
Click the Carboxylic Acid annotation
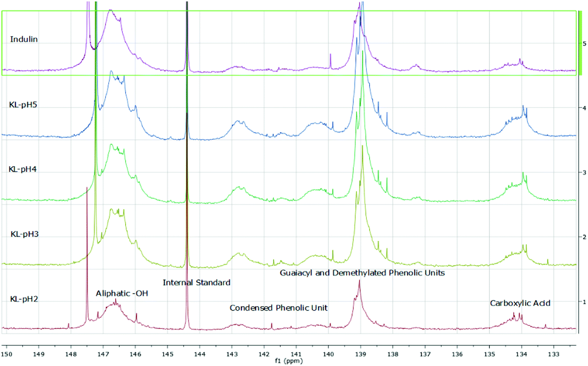(520, 303)
